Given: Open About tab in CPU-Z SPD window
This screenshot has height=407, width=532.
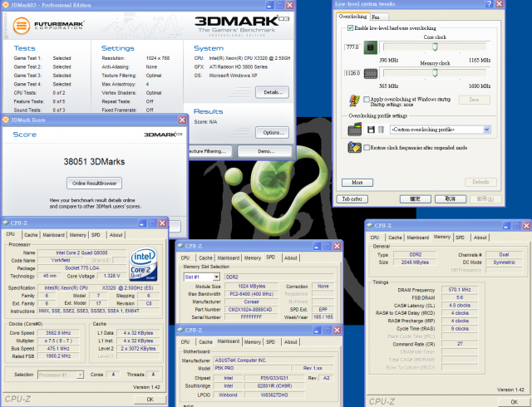Looking at the screenshot, I should coord(291,258).
